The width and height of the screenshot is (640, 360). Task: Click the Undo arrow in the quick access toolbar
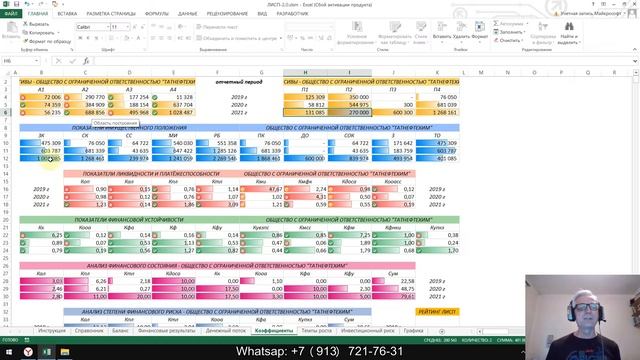27,4
